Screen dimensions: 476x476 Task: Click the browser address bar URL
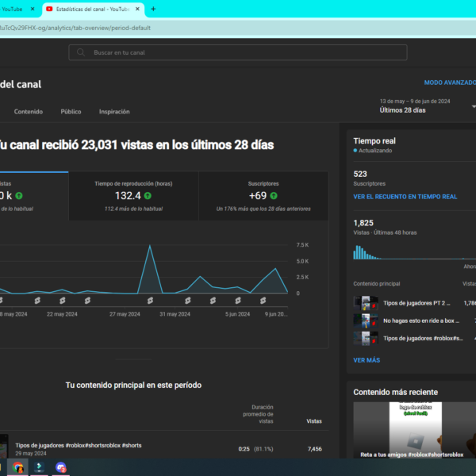tap(75, 28)
